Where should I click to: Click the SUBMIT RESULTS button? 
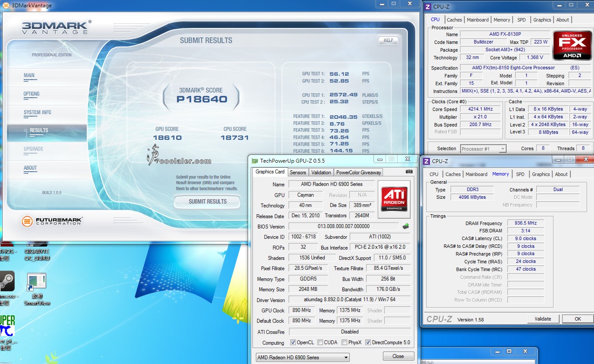(207, 201)
